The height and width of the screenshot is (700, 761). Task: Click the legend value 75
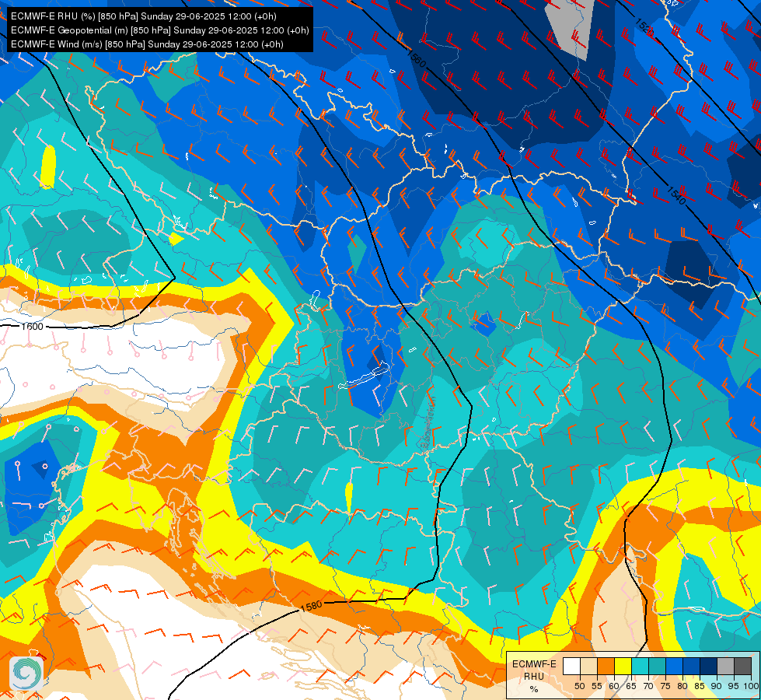click(x=665, y=686)
